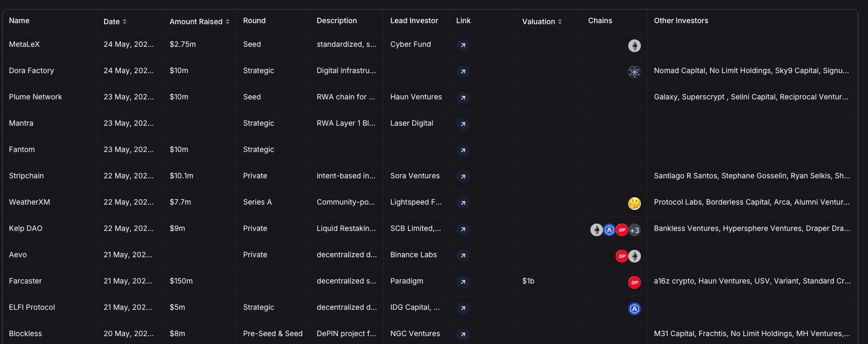Click Laser Digital lead investor cell
The width and height of the screenshot is (868, 344).
tap(412, 123)
